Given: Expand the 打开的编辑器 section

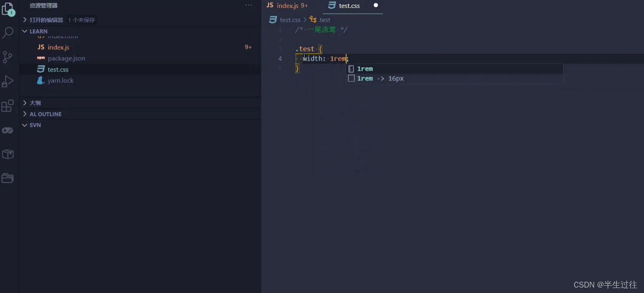Looking at the screenshot, I should (x=140, y=20).
